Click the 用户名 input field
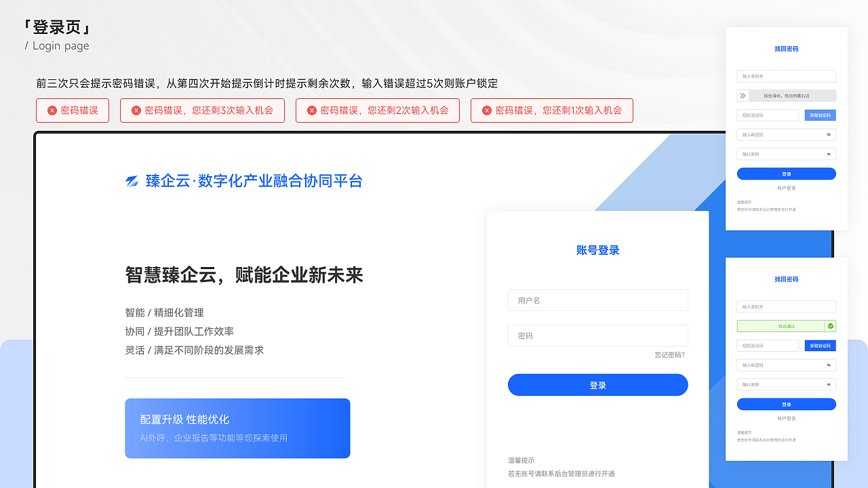The width and height of the screenshot is (868, 488). click(x=597, y=300)
